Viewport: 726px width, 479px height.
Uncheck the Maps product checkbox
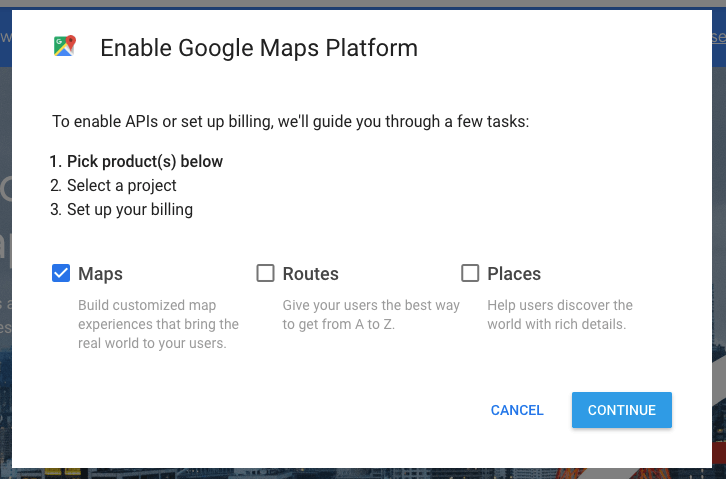61,273
